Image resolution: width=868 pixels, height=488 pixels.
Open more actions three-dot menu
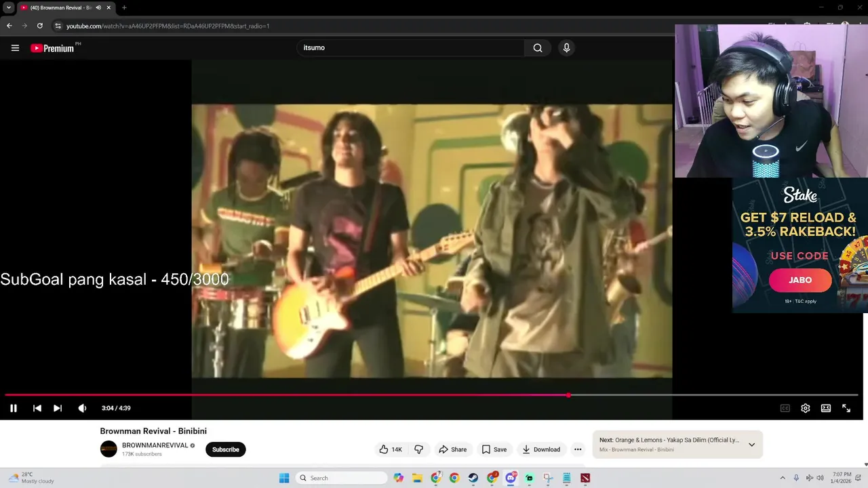click(578, 449)
